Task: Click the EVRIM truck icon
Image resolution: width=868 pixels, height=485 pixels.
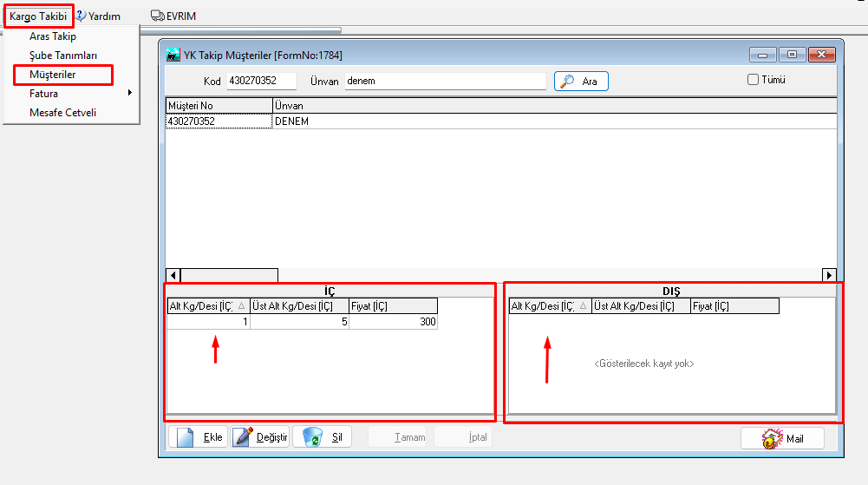Action: click(x=157, y=16)
